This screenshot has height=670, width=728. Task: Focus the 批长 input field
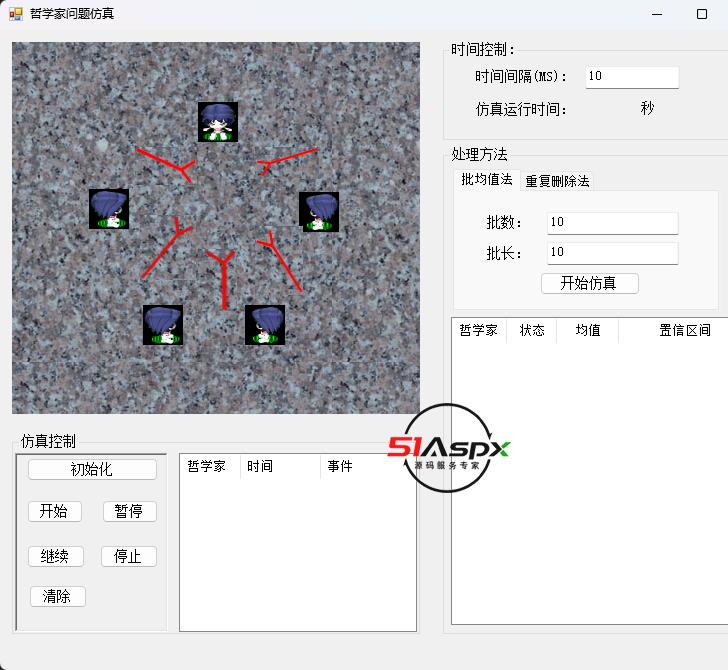pyautogui.click(x=612, y=253)
